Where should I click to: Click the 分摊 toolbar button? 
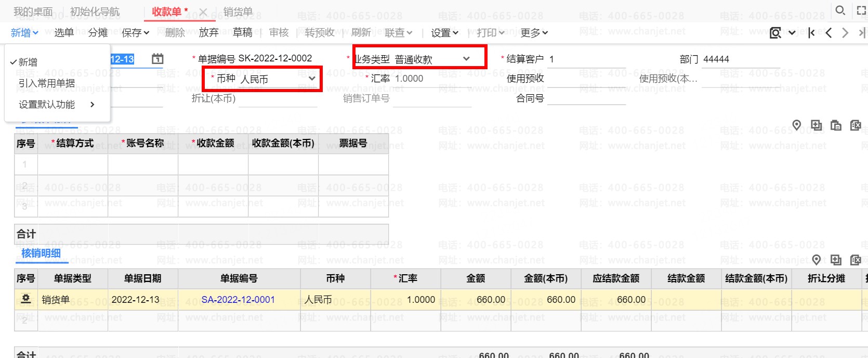(x=98, y=33)
